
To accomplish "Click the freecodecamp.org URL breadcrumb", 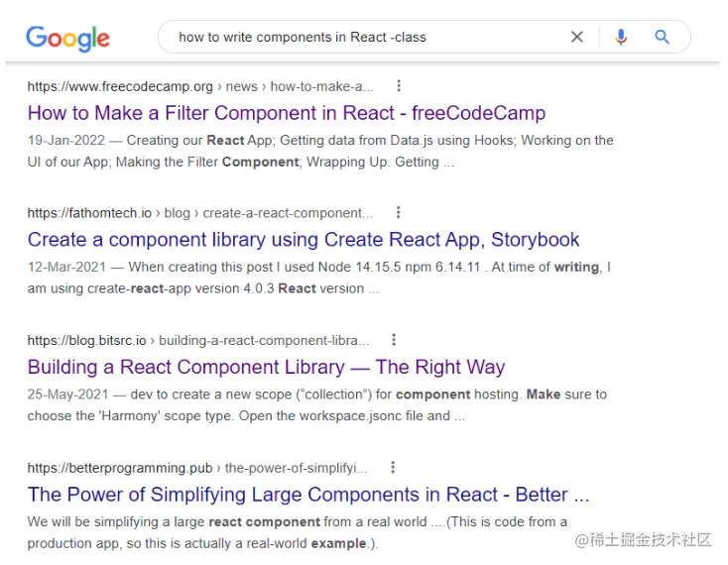I will coord(200,86).
